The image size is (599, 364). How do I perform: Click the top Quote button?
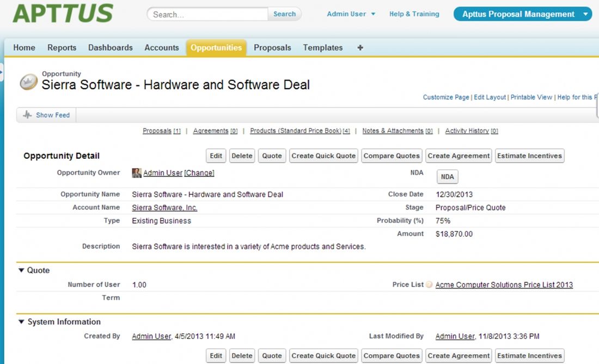272,156
